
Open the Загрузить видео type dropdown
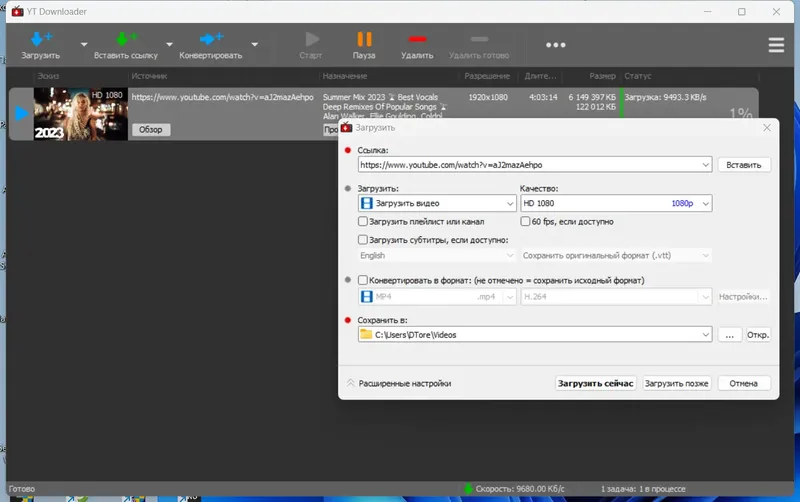pyautogui.click(x=438, y=203)
